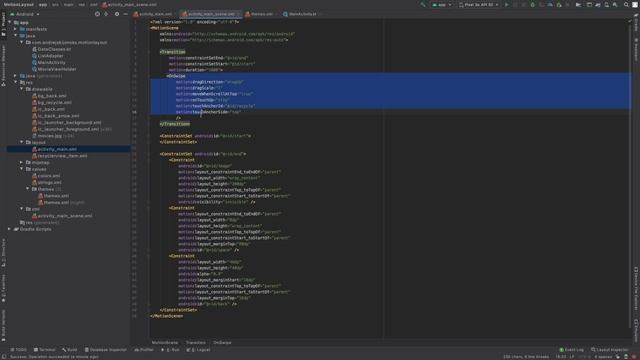Image resolution: width=640 pixels, height=360 pixels.
Task: Collapse the values folder
Action: [22, 169]
